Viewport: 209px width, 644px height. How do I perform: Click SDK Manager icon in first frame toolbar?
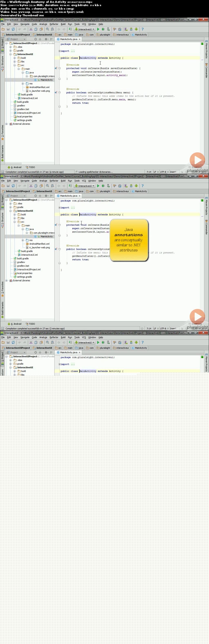[131, 29]
